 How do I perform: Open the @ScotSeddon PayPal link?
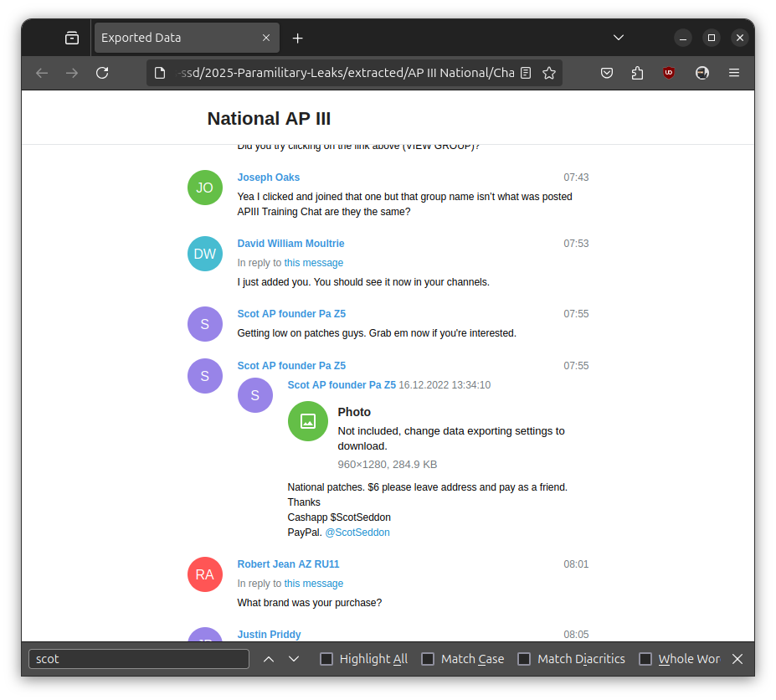coord(357,533)
